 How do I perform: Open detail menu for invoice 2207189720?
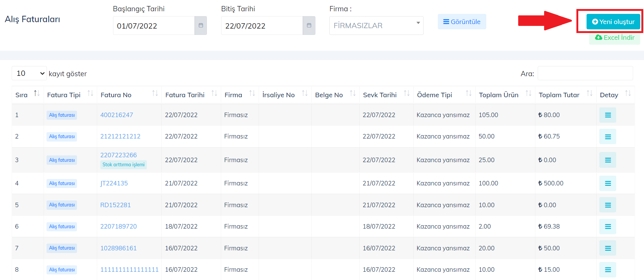(608, 226)
